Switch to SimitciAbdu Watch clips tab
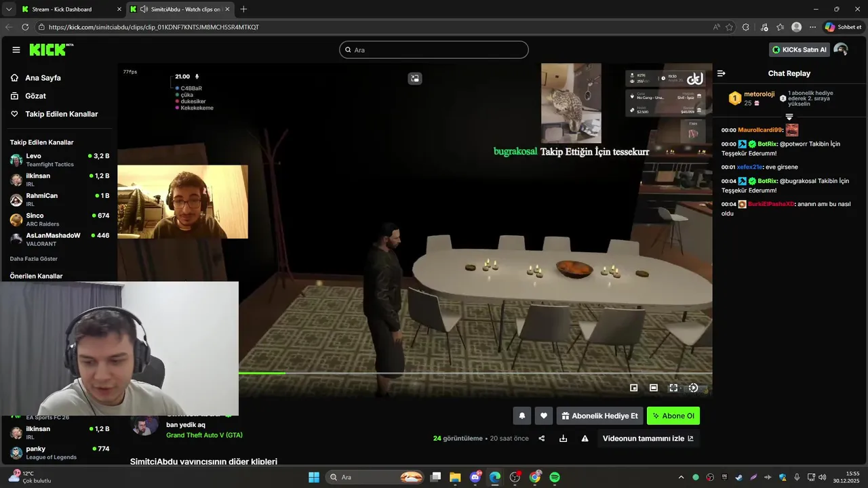868x488 pixels. (x=180, y=9)
